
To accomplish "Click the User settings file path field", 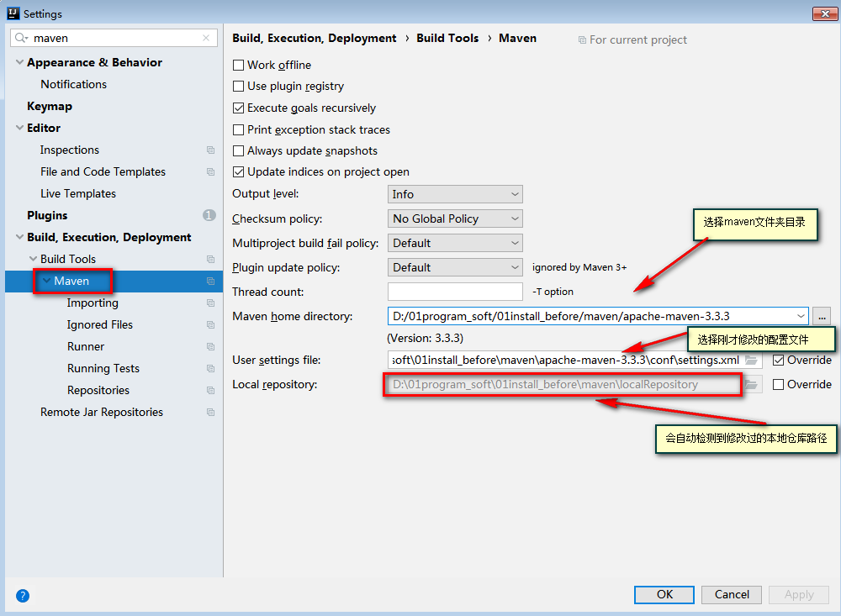I will 565,361.
